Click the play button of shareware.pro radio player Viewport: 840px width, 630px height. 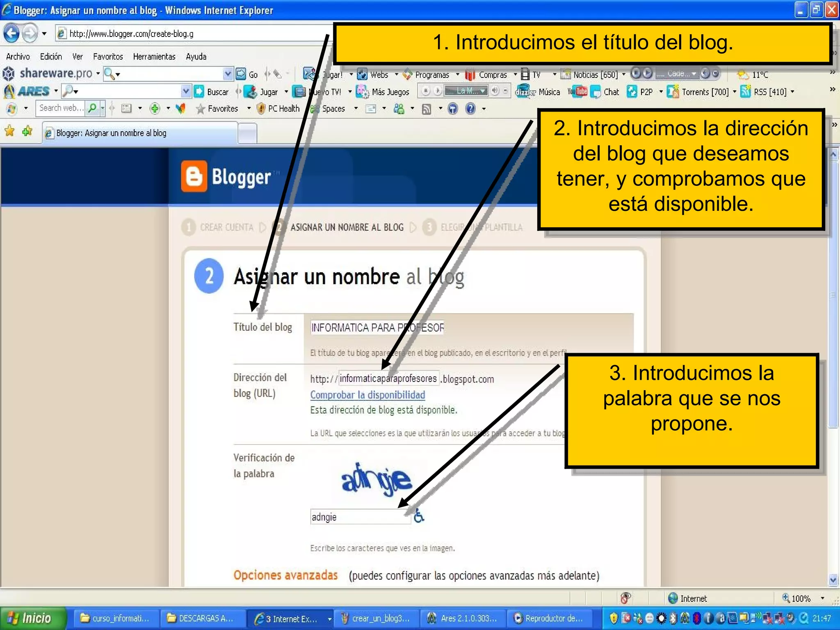647,73
